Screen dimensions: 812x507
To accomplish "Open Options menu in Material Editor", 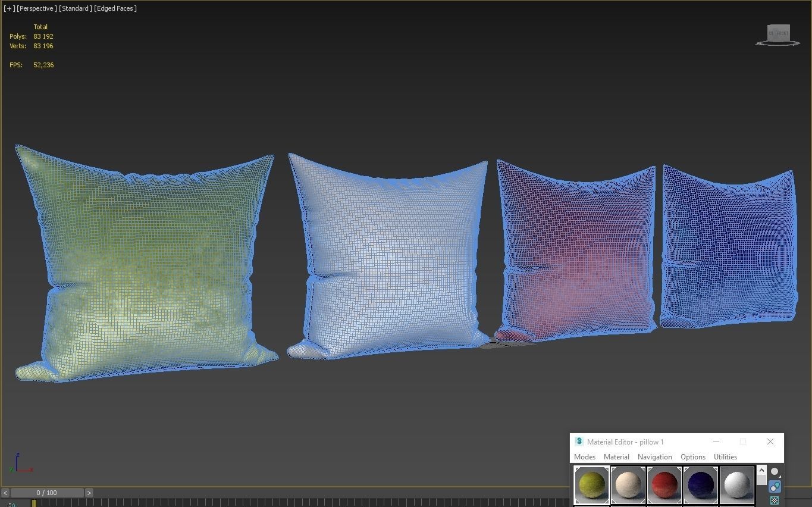I will click(x=693, y=457).
